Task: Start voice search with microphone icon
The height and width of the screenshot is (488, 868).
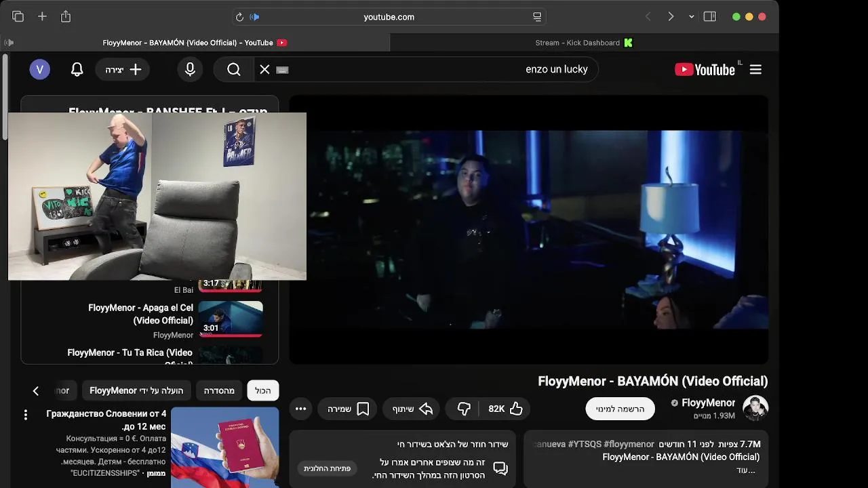Action: 190,69
